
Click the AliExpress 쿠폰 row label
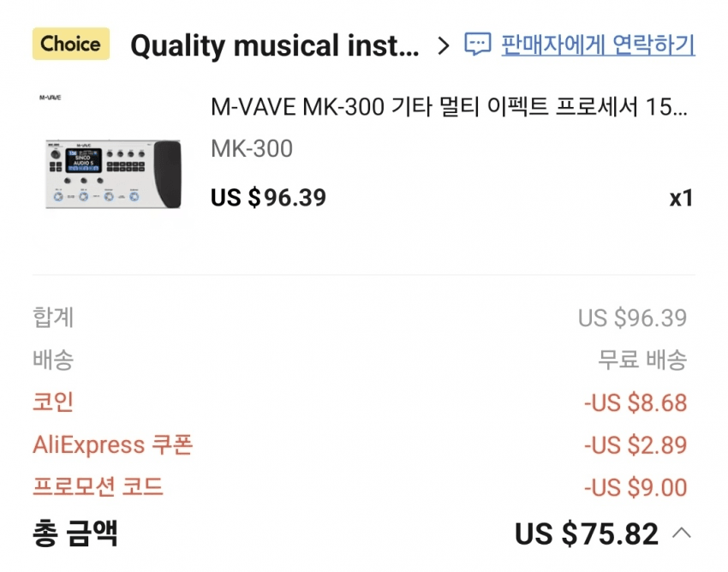[112, 445]
